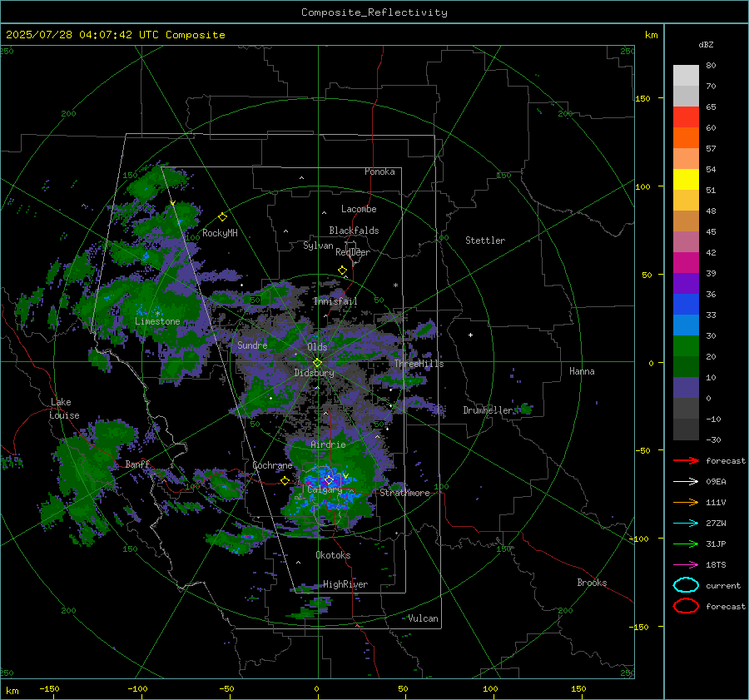The image size is (749, 700).
Task: Click the yellow diamond marker beside RockyMH
Action: (x=222, y=217)
